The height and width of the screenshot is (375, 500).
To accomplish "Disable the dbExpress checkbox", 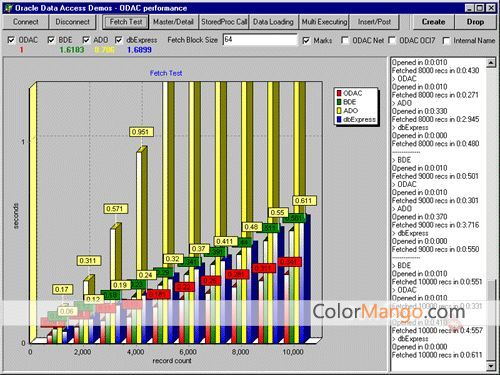I will [x=119, y=40].
